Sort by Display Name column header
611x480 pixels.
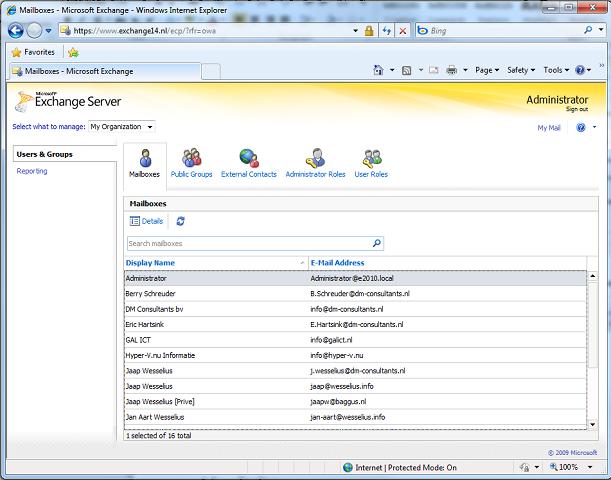[216, 263]
